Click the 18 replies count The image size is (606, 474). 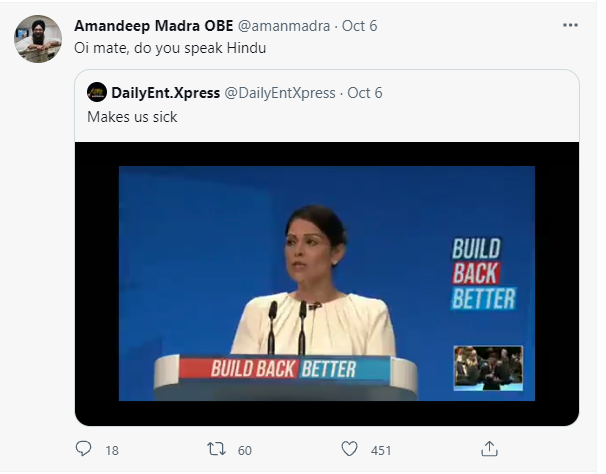(111, 450)
